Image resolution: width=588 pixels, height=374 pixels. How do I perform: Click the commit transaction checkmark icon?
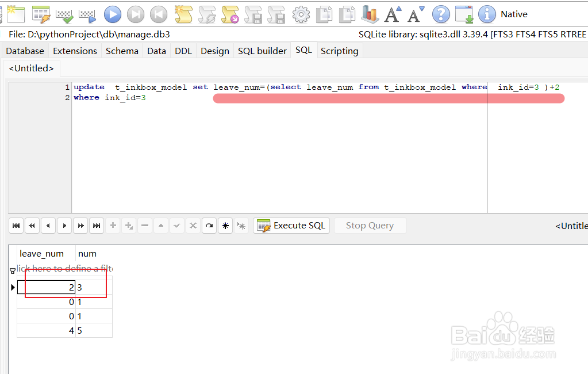(x=64, y=15)
